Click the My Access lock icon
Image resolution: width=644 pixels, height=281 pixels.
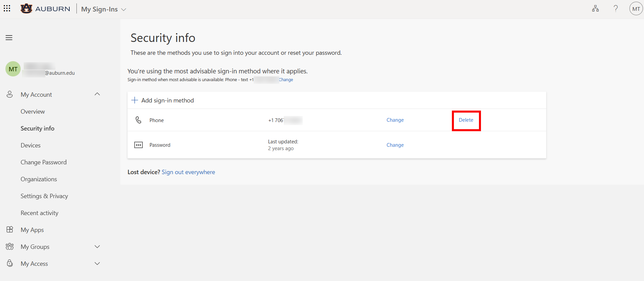point(10,263)
